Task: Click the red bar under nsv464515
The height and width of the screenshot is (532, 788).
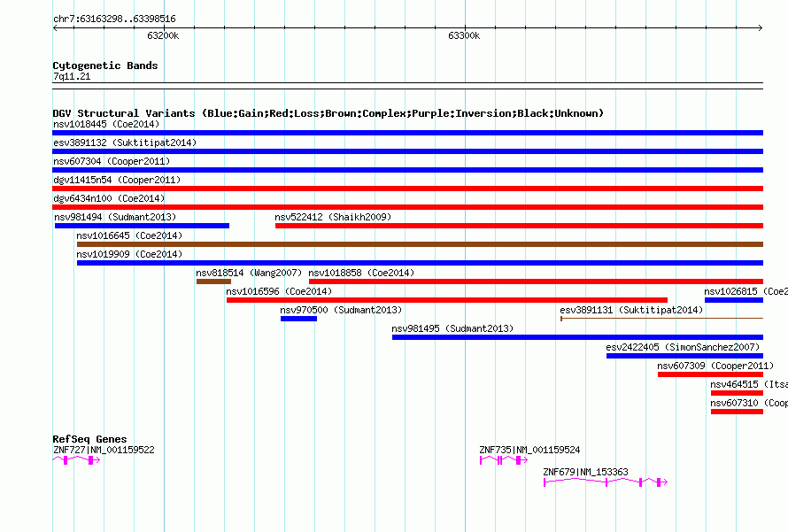Action: 738,393
